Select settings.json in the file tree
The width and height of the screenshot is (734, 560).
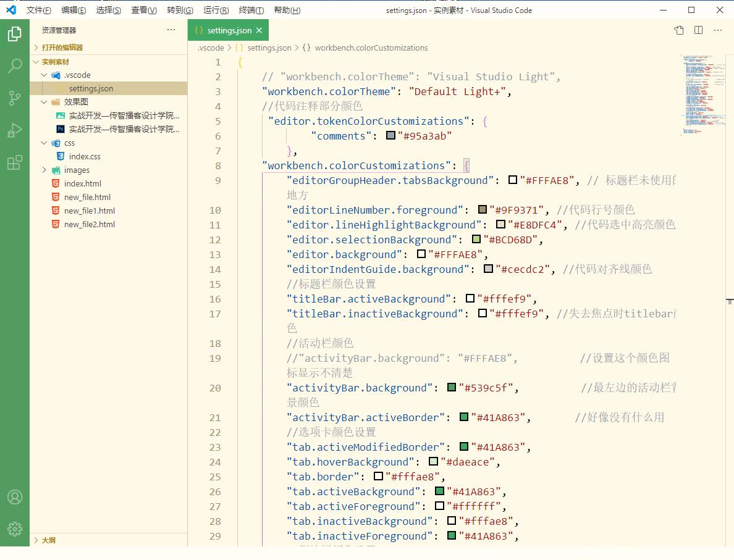109,88
